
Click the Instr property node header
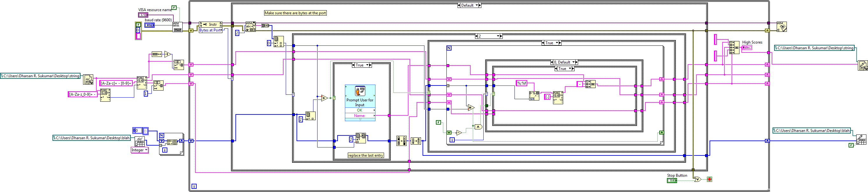pos(211,24)
